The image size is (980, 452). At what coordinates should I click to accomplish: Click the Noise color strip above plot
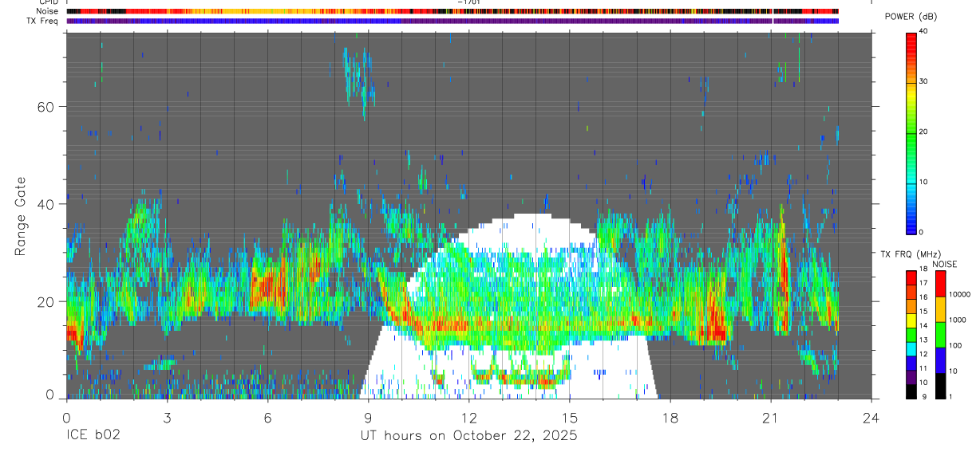click(x=452, y=11)
